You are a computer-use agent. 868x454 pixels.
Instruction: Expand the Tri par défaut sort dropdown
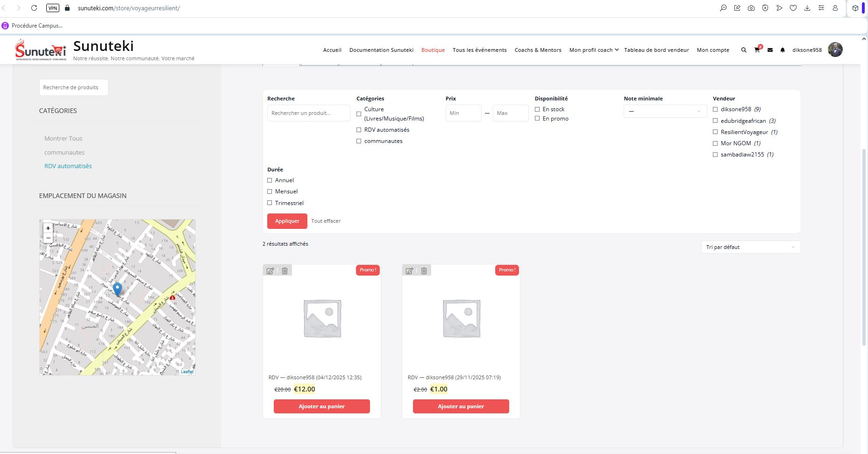tap(750, 247)
